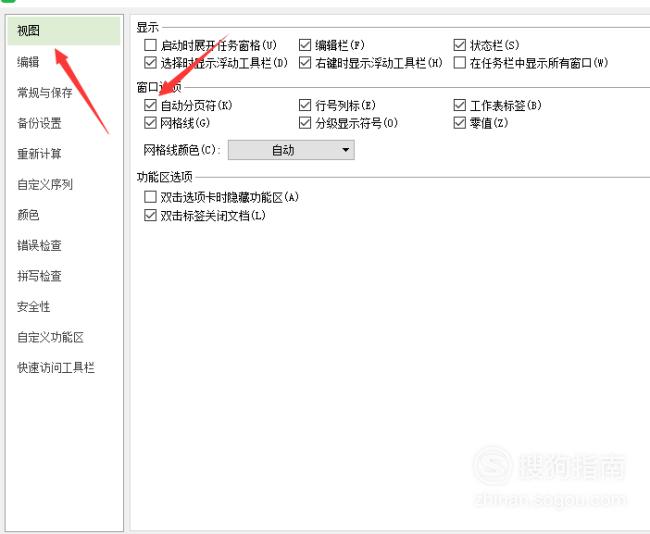Toggle the 零值(Z) checkbox

pyautogui.click(x=459, y=123)
